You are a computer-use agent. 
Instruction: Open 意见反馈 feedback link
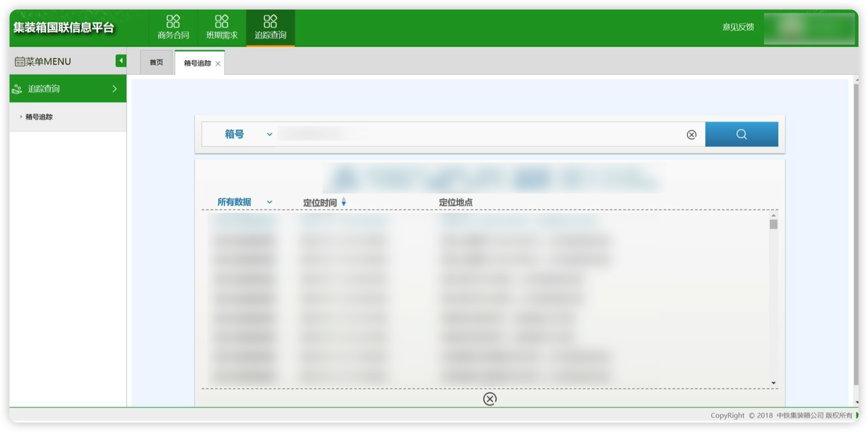[737, 27]
